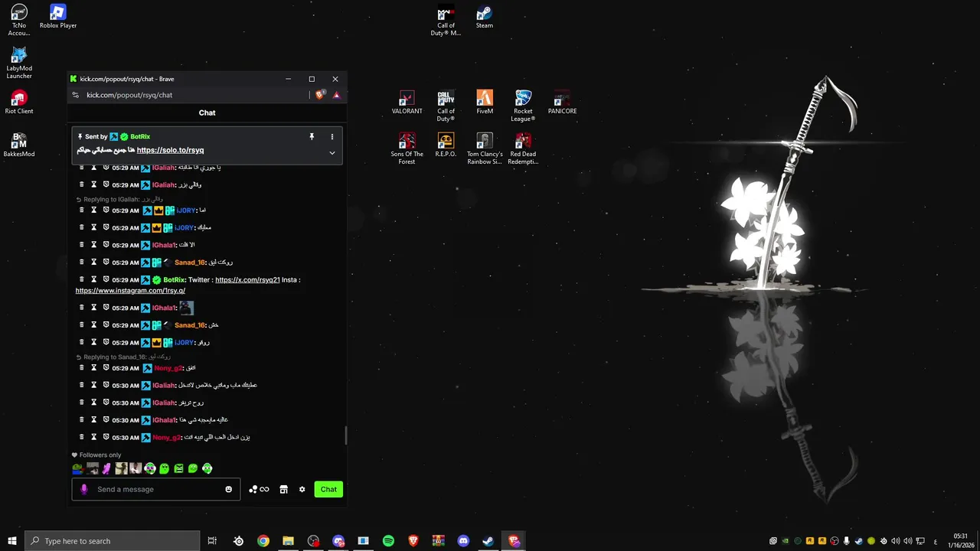Click the 'Send a message' input field

(x=157, y=489)
